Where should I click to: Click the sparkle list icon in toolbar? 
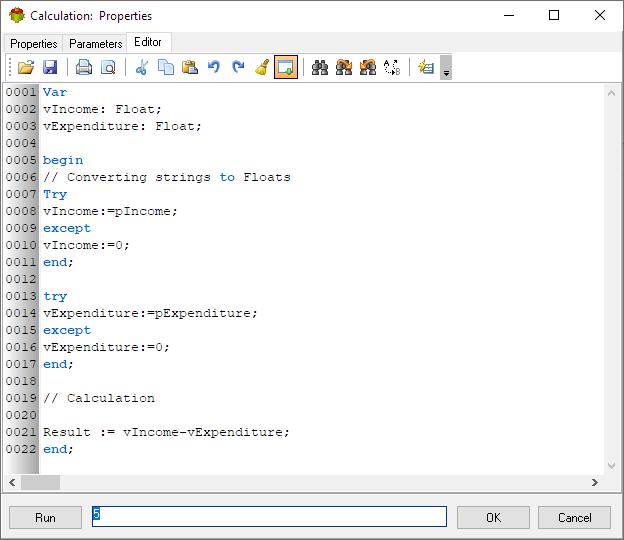[x=426, y=67]
